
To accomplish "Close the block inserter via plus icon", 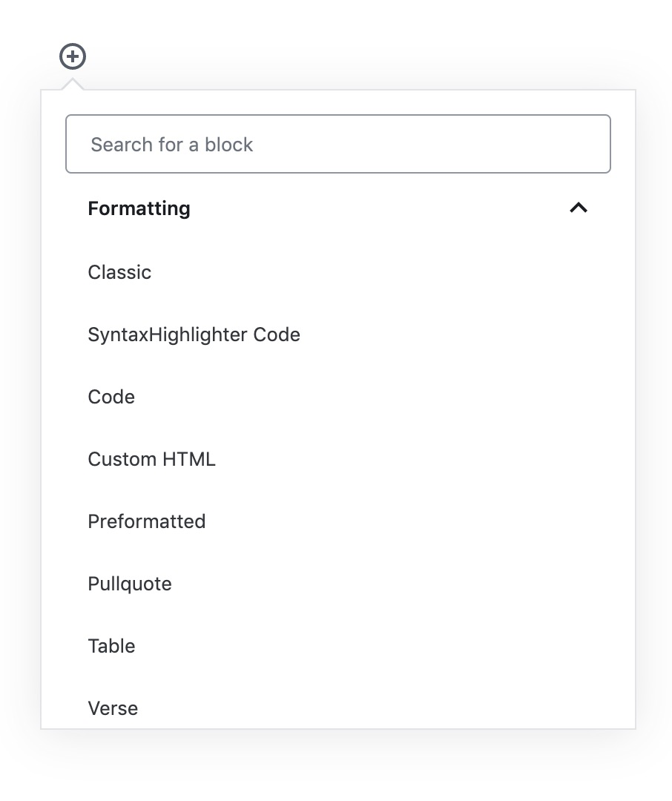I will pos(73,56).
